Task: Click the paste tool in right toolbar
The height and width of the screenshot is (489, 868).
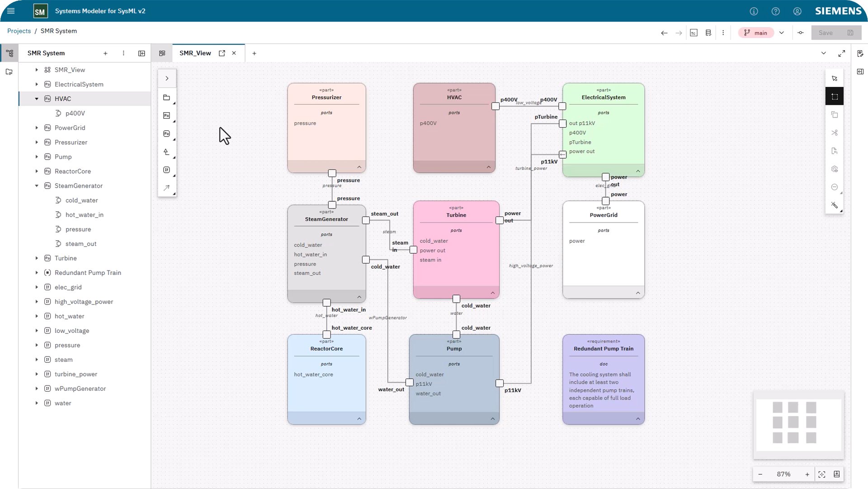Action: point(835,151)
